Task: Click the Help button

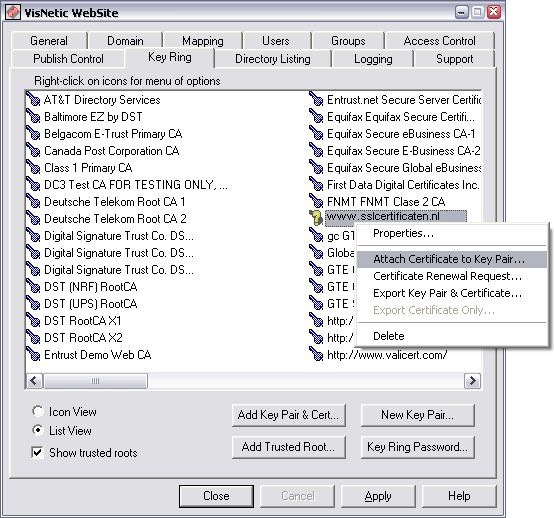Action: point(459,496)
